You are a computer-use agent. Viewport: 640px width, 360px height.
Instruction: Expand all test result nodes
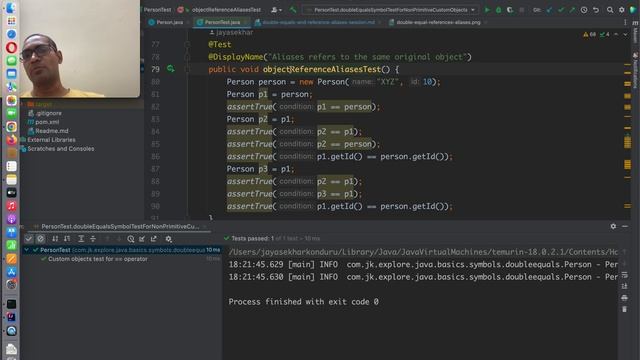point(81,239)
